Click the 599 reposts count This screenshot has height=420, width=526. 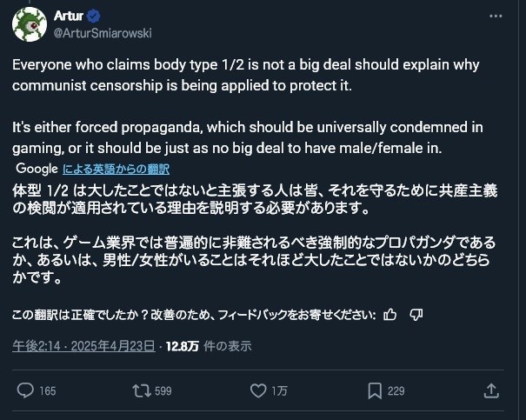[163, 391]
